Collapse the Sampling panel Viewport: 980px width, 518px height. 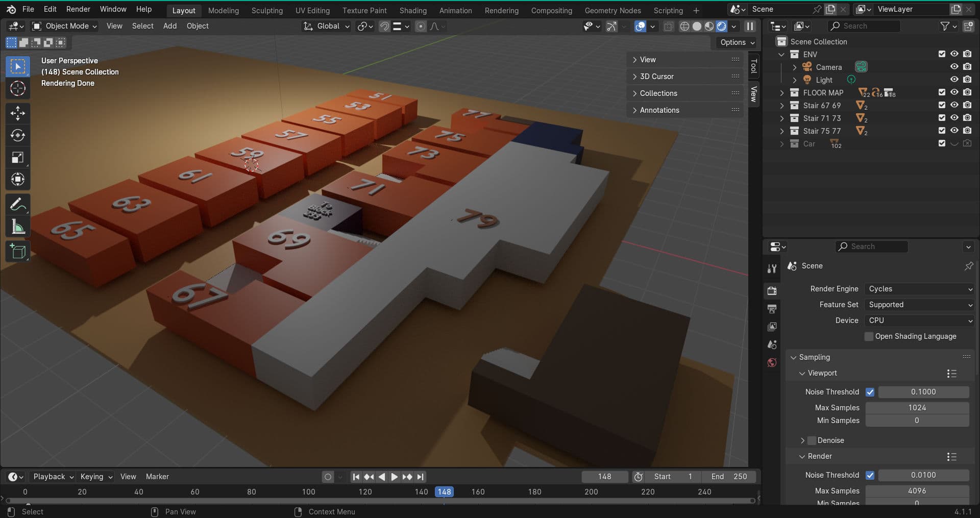[793, 357]
